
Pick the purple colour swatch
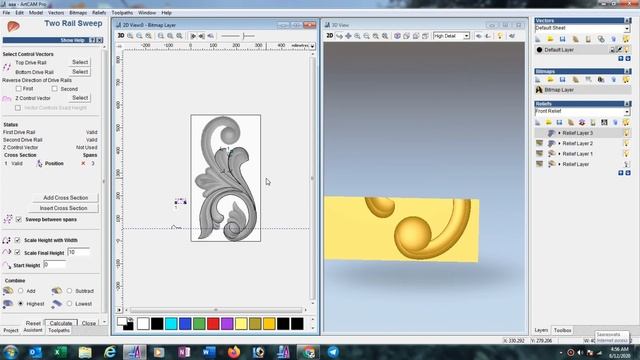(x=227, y=324)
